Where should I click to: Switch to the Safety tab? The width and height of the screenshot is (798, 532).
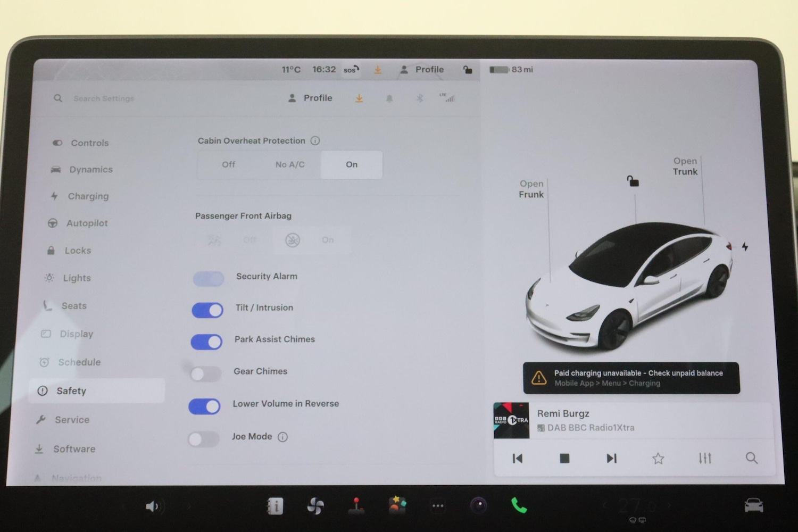[71, 390]
